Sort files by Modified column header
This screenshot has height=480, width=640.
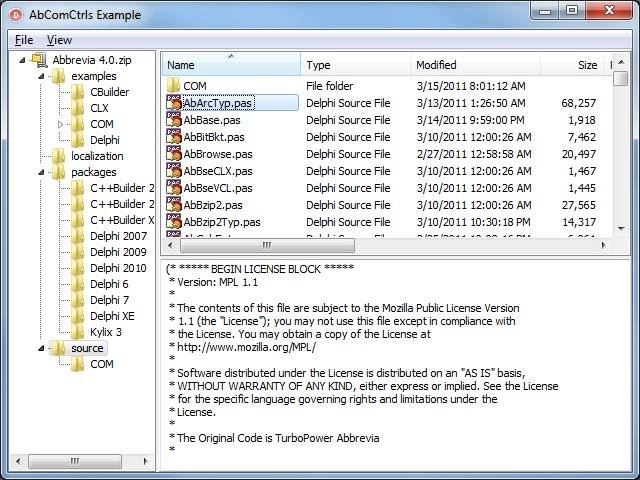475,64
